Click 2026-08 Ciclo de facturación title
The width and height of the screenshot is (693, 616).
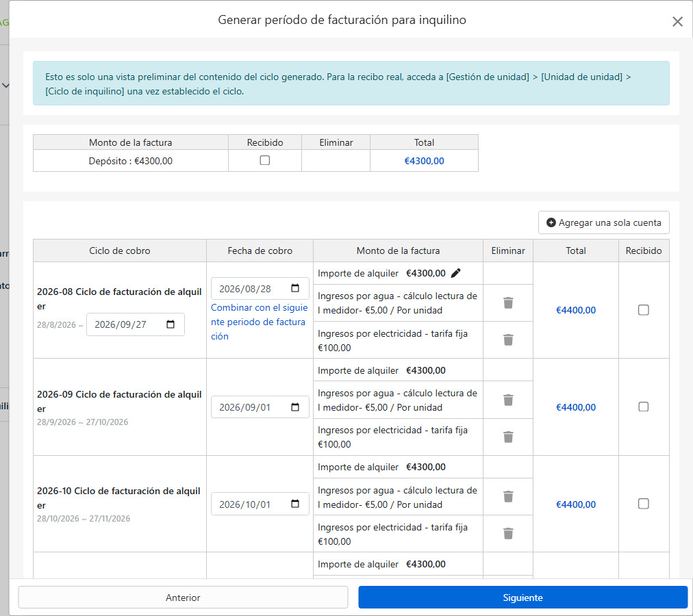pos(119,298)
